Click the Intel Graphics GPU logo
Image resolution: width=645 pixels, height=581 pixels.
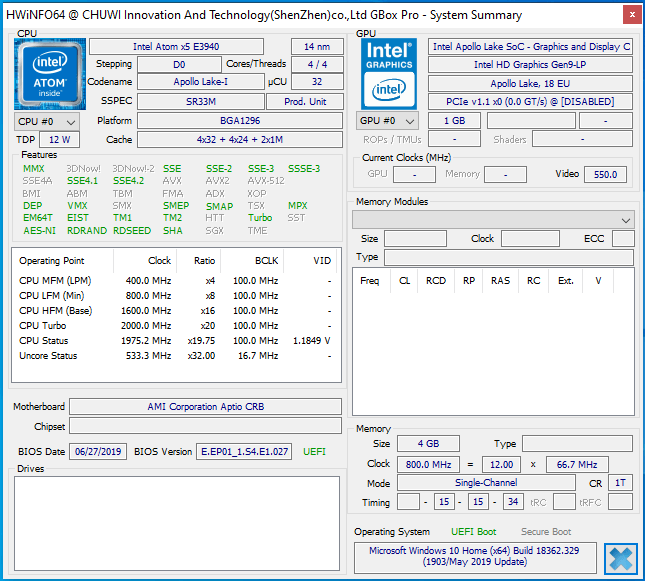(x=389, y=74)
